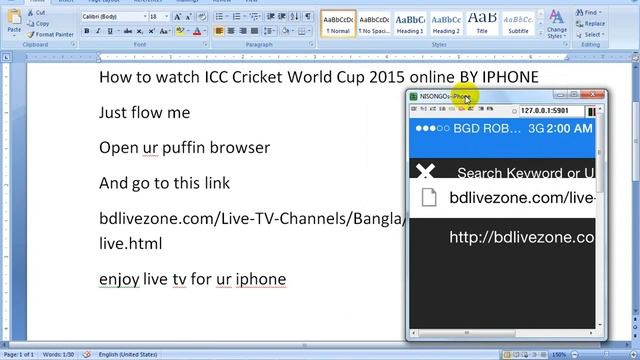This screenshot has height=360, width=640.
Task: Tap the http://bdlivezone.co suggestion
Action: [521, 237]
